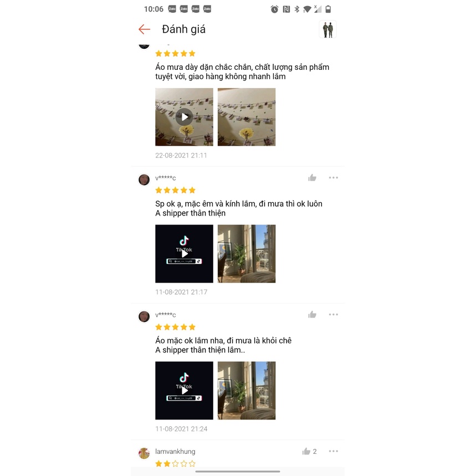476x476 pixels.
Task: Play the video in the raincoat review
Action: [185, 117]
